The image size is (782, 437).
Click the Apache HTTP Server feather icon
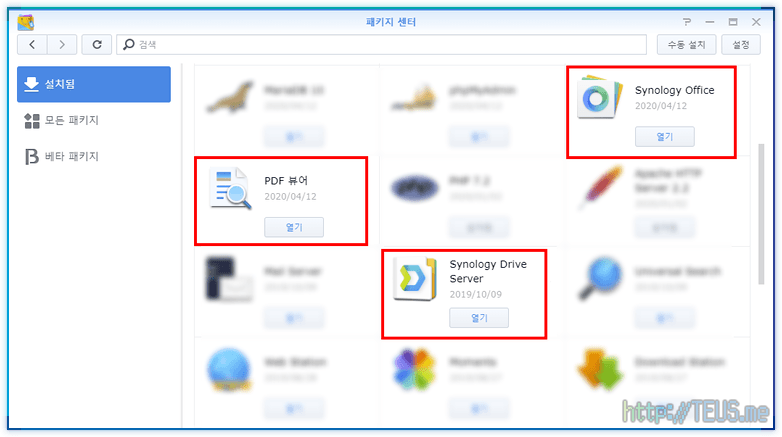(x=601, y=188)
